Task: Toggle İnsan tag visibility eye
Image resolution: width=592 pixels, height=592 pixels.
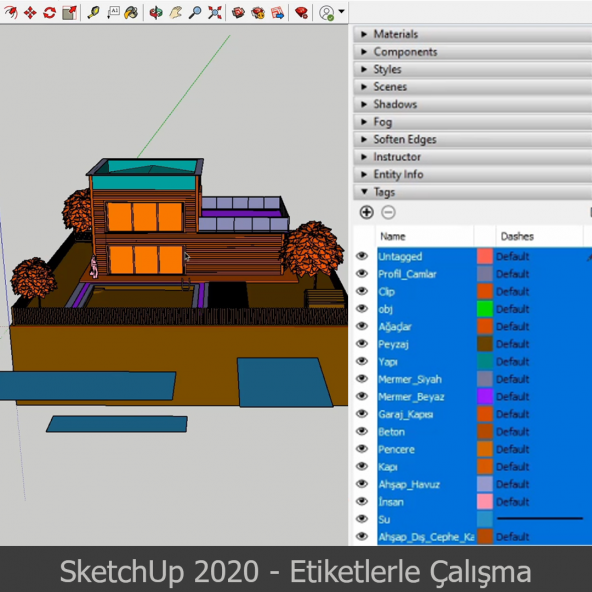Action: click(x=362, y=501)
